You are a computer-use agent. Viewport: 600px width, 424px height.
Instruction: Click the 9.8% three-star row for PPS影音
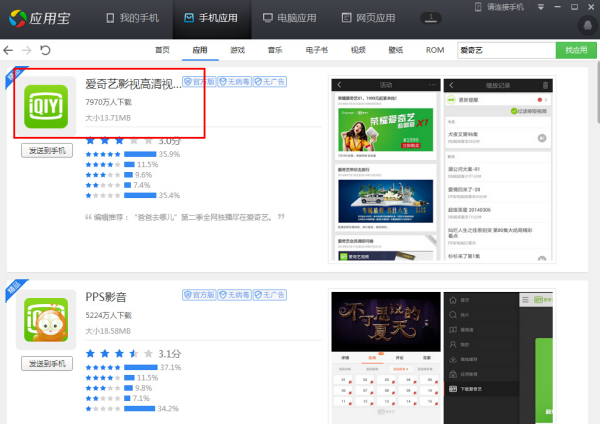click(x=119, y=388)
